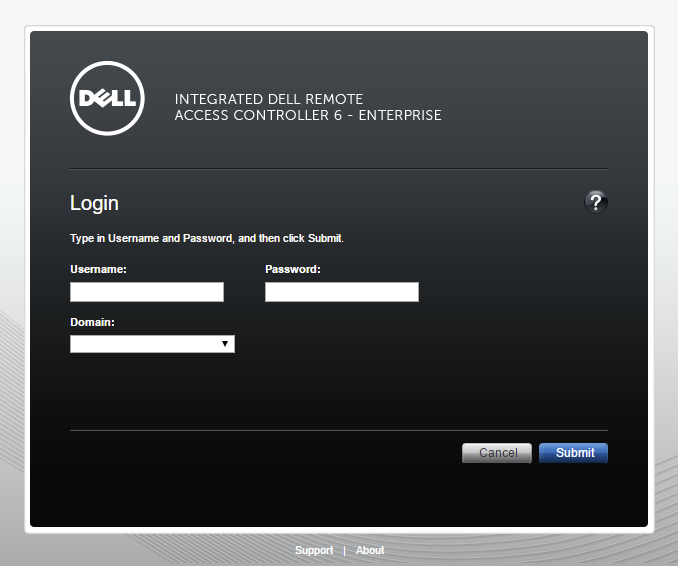Screen dimensions: 678x566
Task: Click the Domain dropdown arrow
Action: click(226, 344)
